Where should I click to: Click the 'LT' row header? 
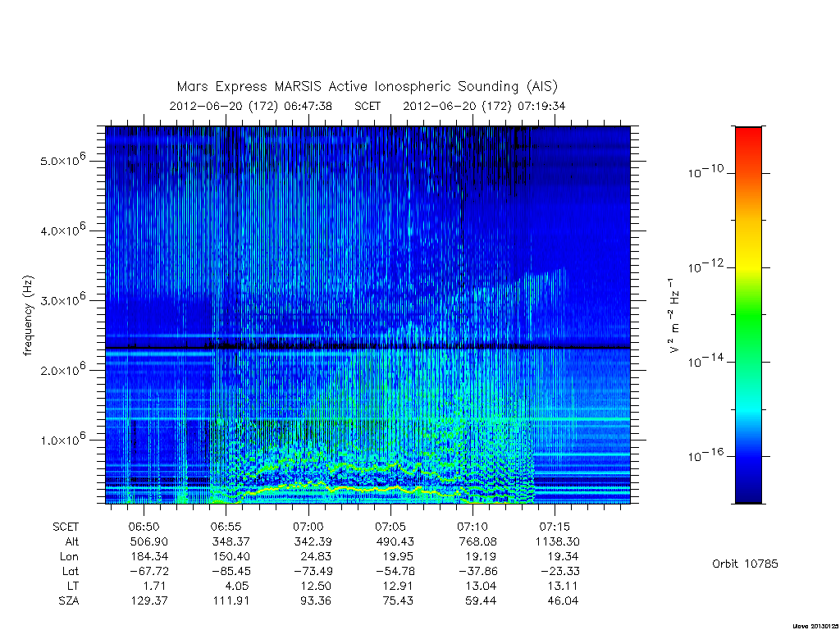tap(73, 586)
